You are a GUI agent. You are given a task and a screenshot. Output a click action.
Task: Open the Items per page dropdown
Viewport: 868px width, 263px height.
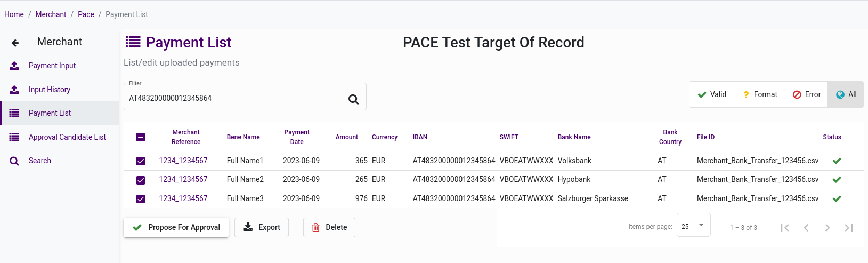693,226
